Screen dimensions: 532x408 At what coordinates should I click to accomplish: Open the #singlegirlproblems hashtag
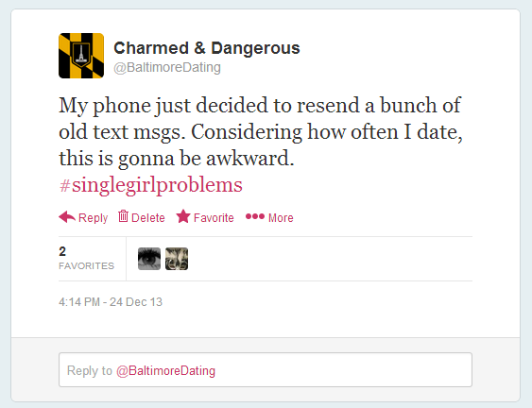[x=150, y=185]
